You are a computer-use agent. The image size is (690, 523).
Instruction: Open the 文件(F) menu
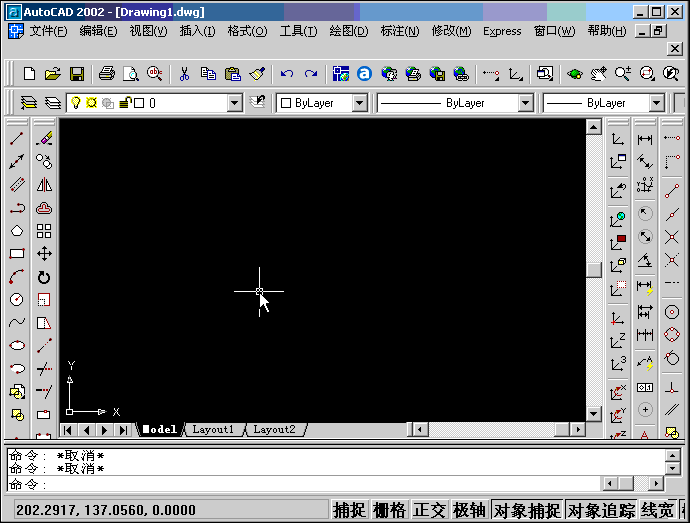(x=48, y=31)
